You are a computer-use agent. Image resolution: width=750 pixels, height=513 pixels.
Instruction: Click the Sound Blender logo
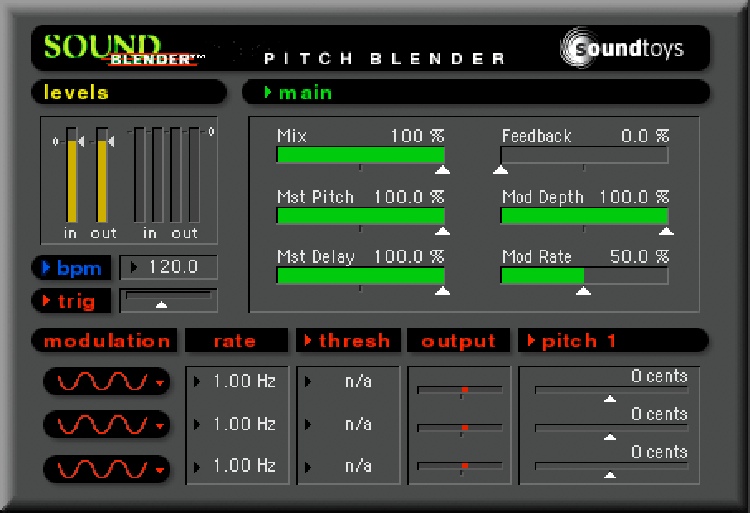point(123,49)
